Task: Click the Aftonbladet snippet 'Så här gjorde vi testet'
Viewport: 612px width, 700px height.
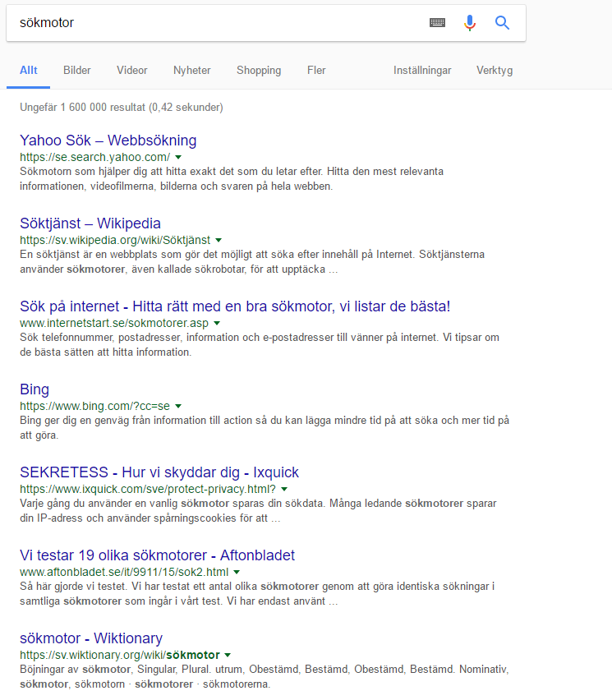Action: [257, 594]
